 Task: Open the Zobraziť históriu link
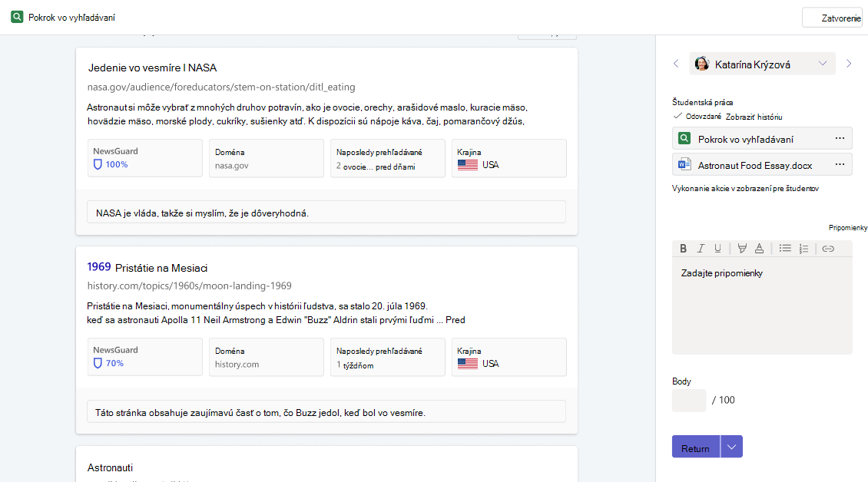click(x=754, y=117)
